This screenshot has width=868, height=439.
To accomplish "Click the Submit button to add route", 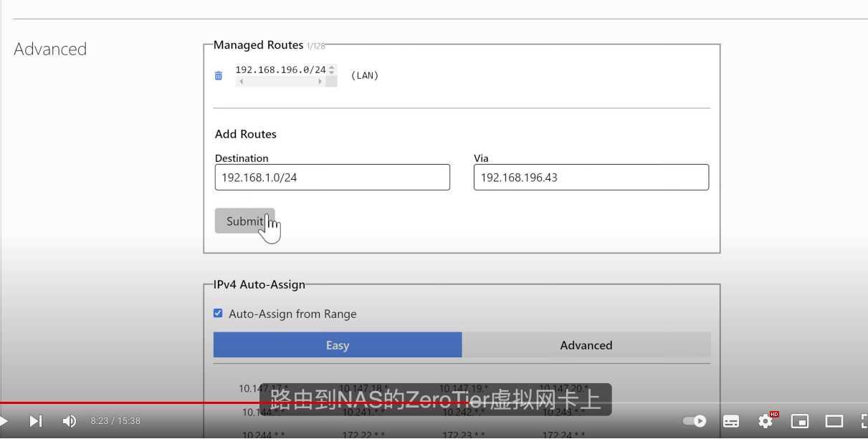I will point(244,221).
